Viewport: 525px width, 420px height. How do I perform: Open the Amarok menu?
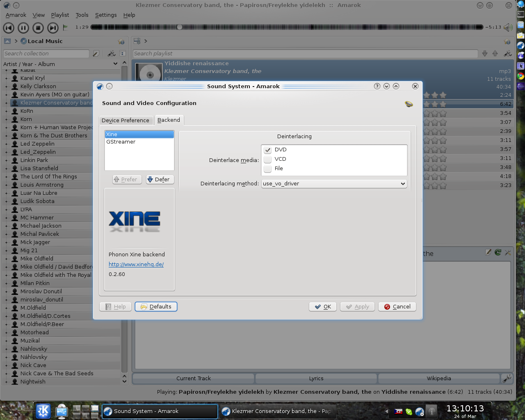pyautogui.click(x=16, y=15)
